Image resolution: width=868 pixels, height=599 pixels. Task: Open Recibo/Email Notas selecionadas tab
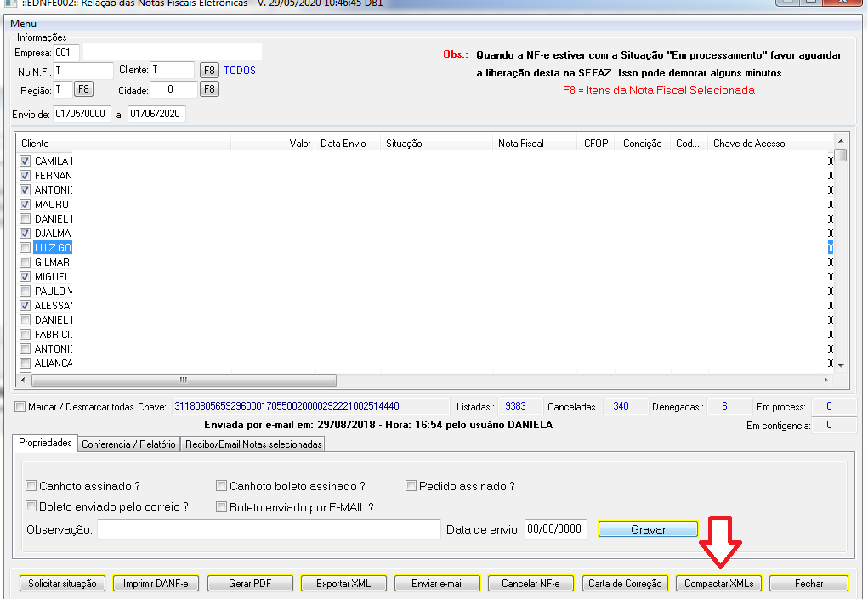pos(252,444)
